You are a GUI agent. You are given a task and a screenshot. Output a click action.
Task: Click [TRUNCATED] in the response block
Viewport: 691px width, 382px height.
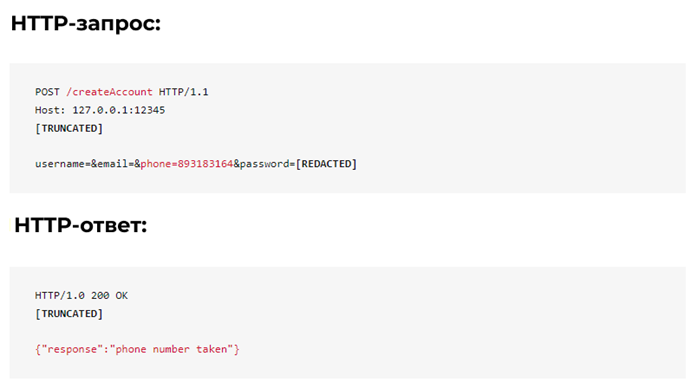[x=69, y=314]
